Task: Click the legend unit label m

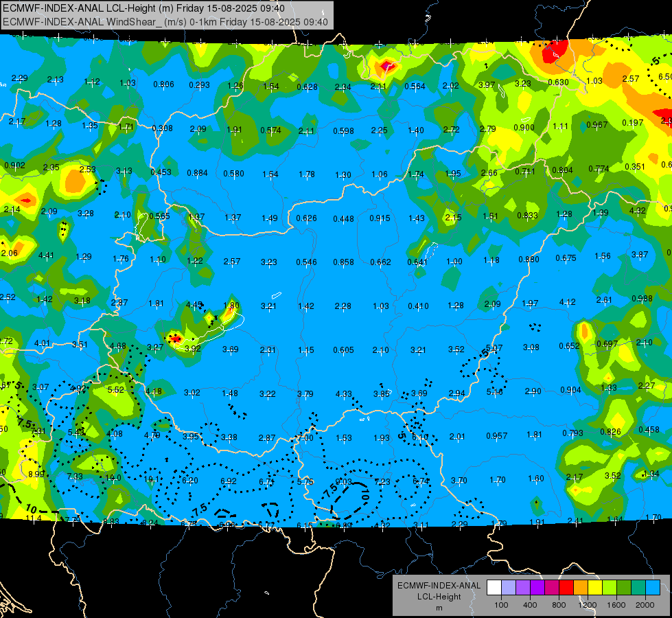Action: (x=439, y=608)
